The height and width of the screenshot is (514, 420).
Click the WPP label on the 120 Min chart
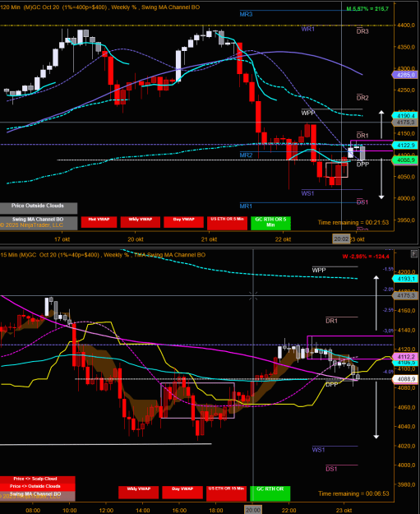[x=308, y=113]
